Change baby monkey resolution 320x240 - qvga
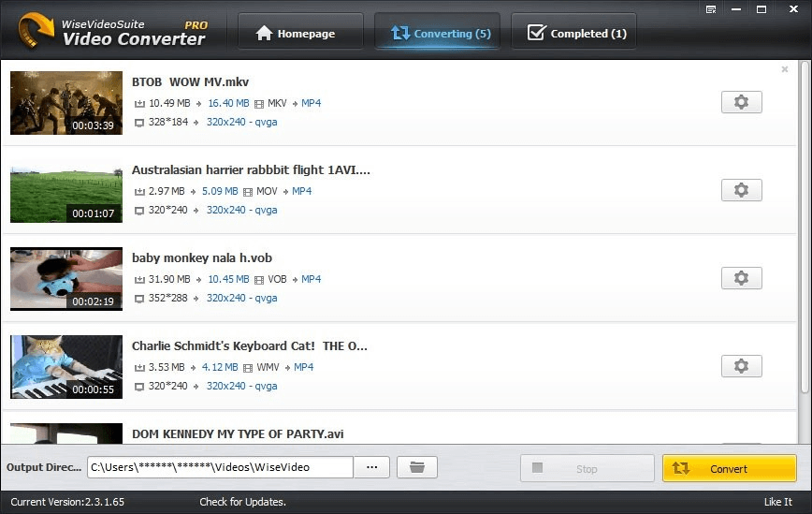This screenshot has width=812, height=514. (242, 299)
